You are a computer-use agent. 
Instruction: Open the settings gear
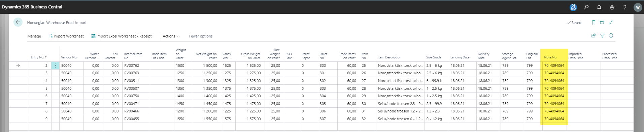click(x=612, y=7)
